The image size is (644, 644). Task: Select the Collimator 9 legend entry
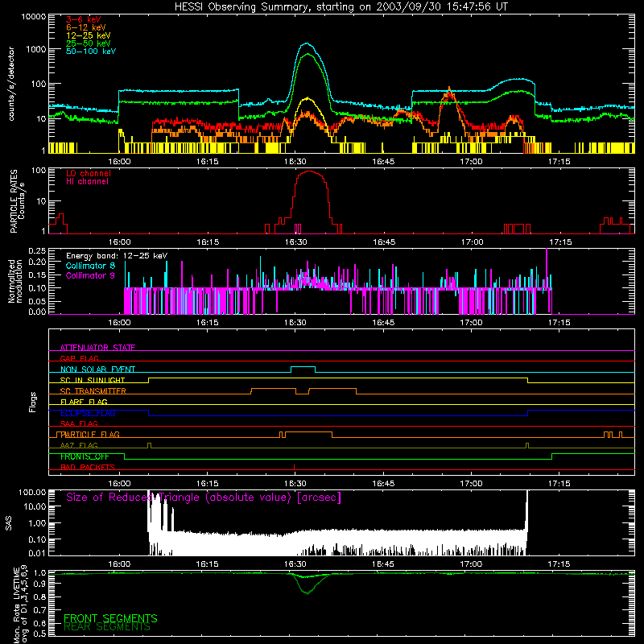click(x=90, y=275)
